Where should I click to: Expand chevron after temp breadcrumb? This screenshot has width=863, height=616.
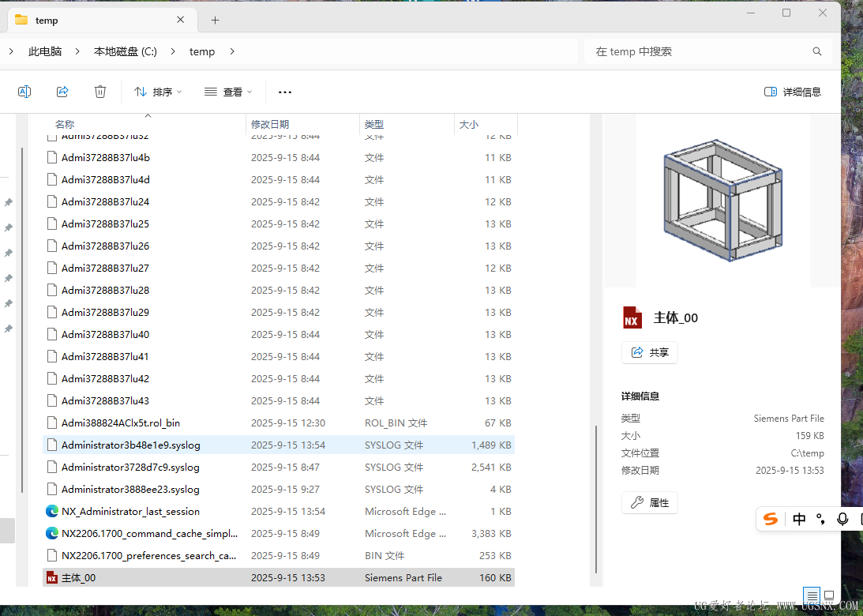[232, 51]
